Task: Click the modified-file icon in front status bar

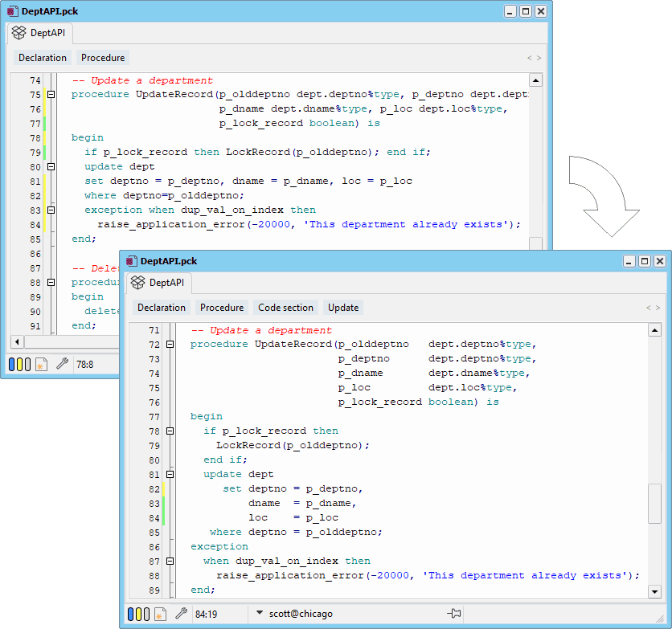Action: tap(160, 614)
